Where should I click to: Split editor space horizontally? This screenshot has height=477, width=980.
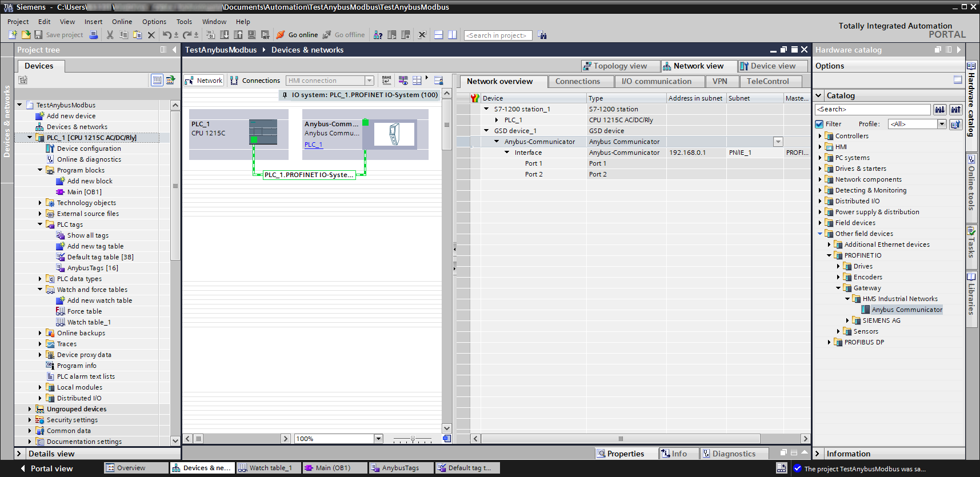439,35
